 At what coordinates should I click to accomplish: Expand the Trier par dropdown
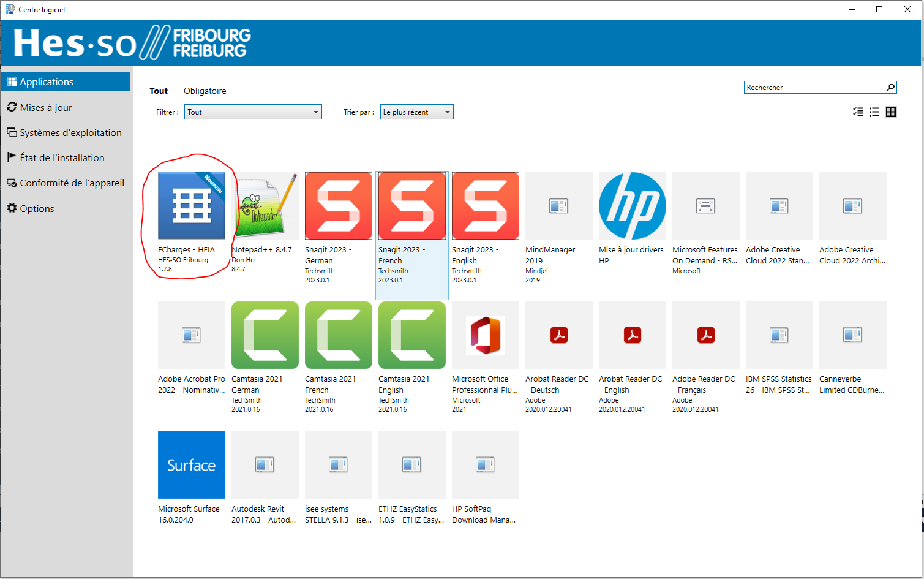point(417,112)
